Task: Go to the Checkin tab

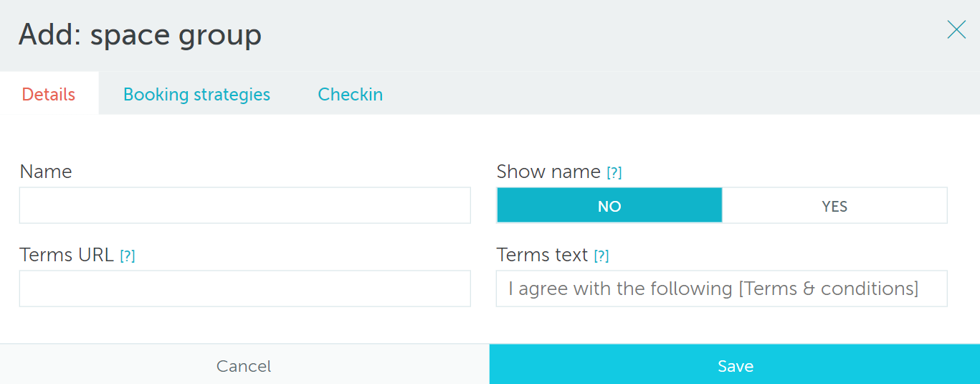Action: coord(350,94)
